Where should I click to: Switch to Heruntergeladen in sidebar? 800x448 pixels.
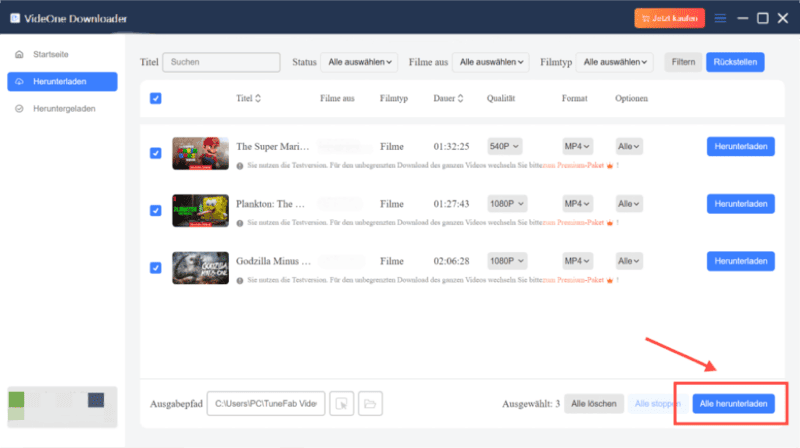[x=62, y=108]
